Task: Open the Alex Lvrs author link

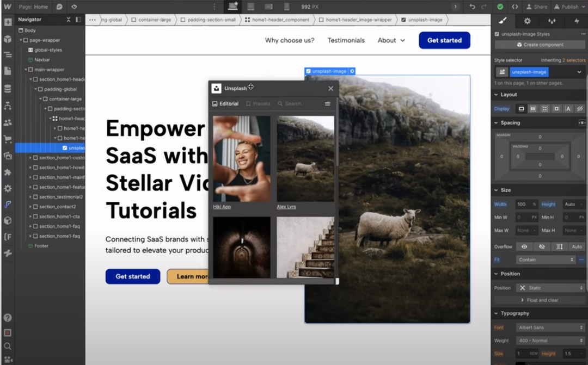Action: tap(286, 207)
